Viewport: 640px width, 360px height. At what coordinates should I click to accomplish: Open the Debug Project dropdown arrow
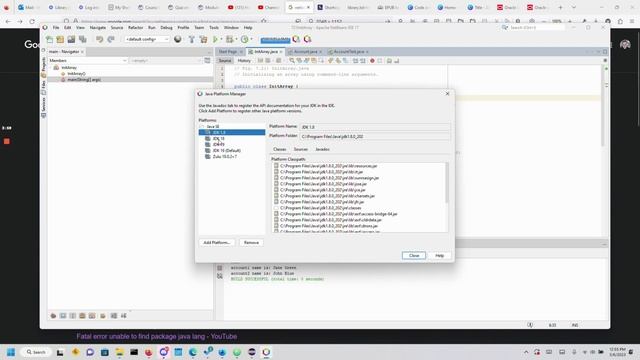coord(236,39)
